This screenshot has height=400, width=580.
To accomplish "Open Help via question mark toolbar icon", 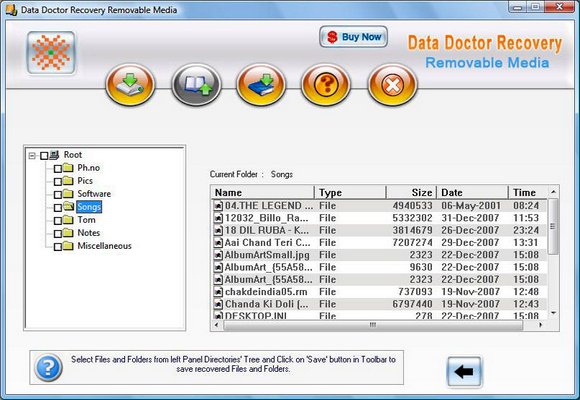I will (326, 85).
